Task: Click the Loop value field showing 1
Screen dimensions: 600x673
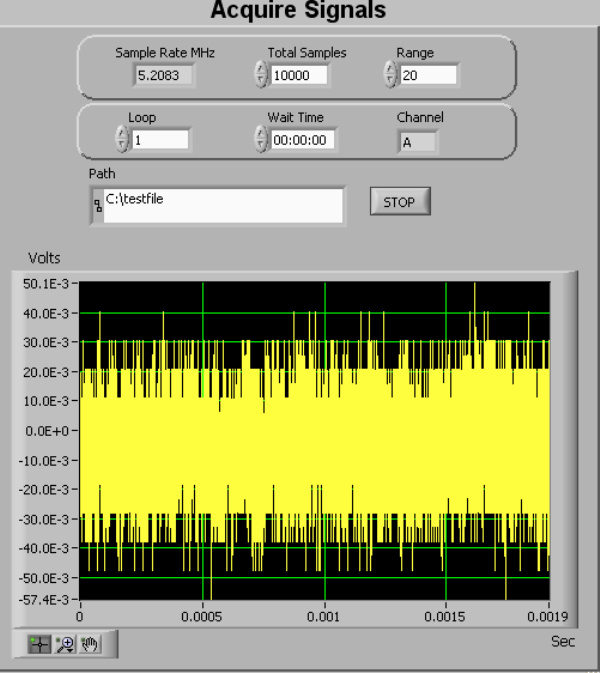Action: pos(160,140)
